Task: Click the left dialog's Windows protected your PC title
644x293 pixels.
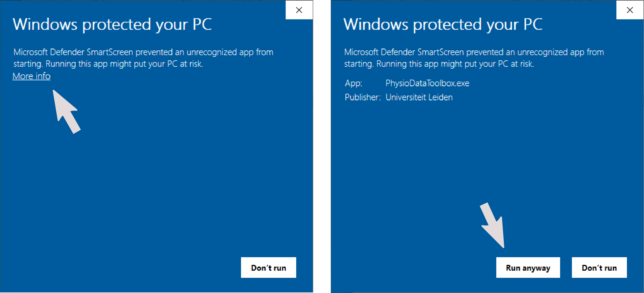Action: [112, 25]
